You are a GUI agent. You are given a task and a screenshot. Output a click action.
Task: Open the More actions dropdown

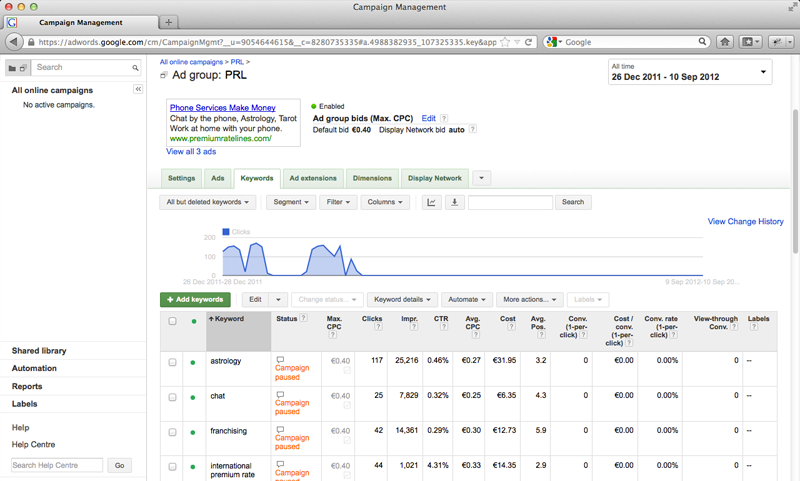tap(530, 299)
